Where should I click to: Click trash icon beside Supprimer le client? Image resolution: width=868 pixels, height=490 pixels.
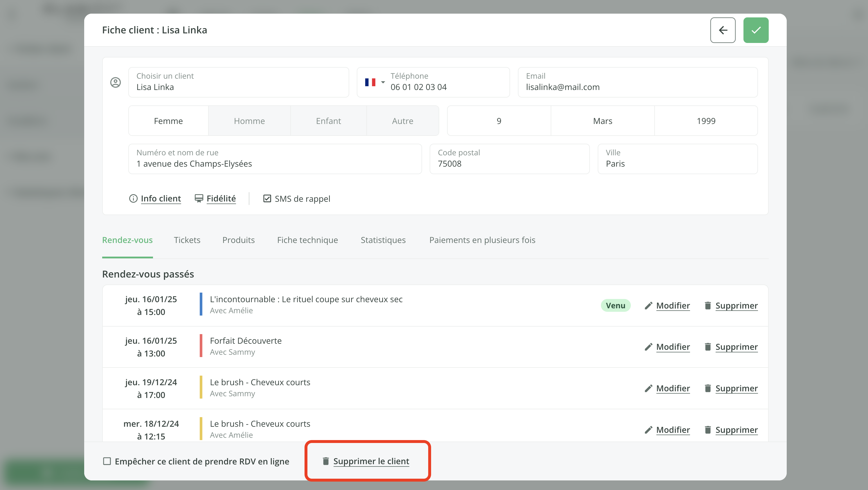[x=325, y=461]
